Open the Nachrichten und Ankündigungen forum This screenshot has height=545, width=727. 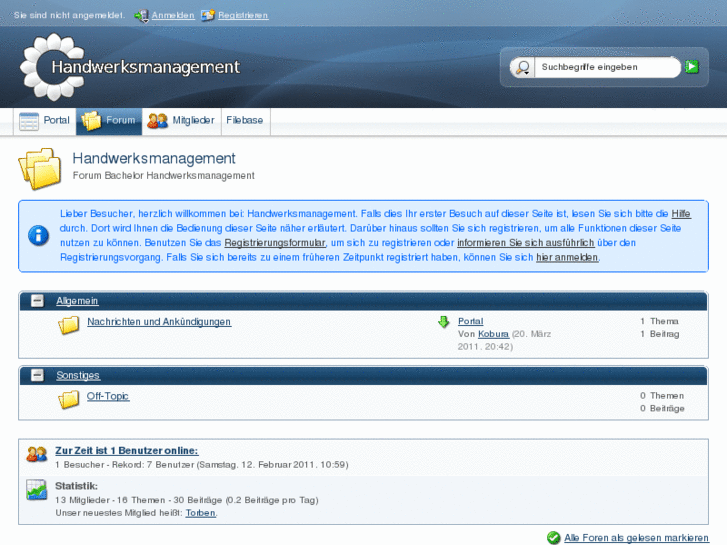click(x=159, y=321)
